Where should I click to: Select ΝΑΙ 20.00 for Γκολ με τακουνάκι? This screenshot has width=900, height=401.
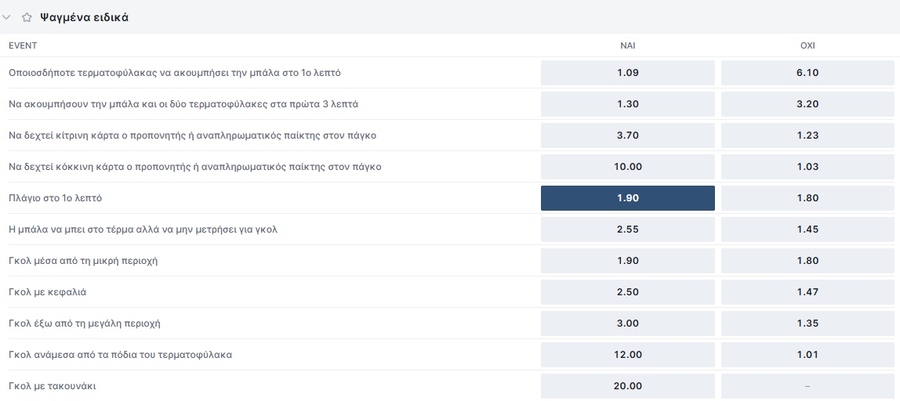coord(628,386)
